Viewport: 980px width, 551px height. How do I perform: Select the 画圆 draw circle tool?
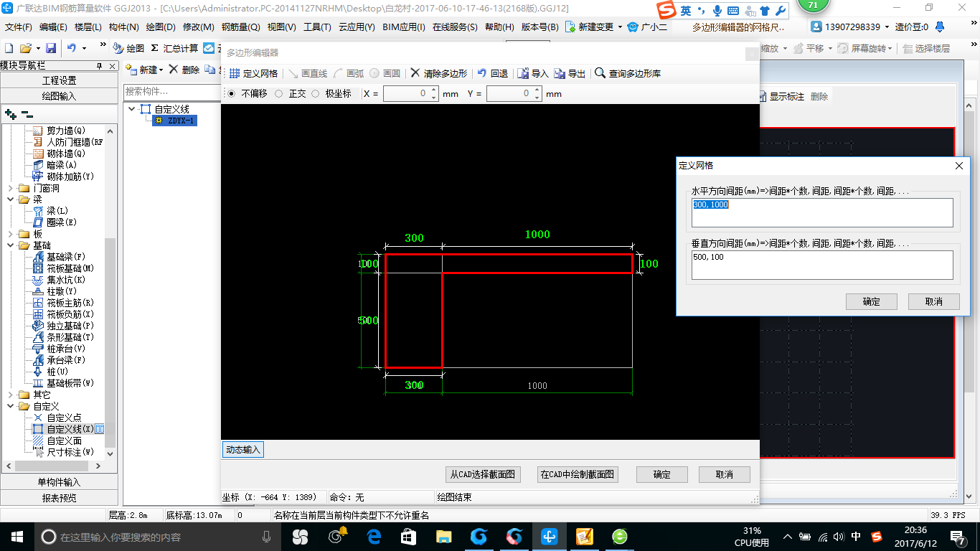click(x=385, y=73)
